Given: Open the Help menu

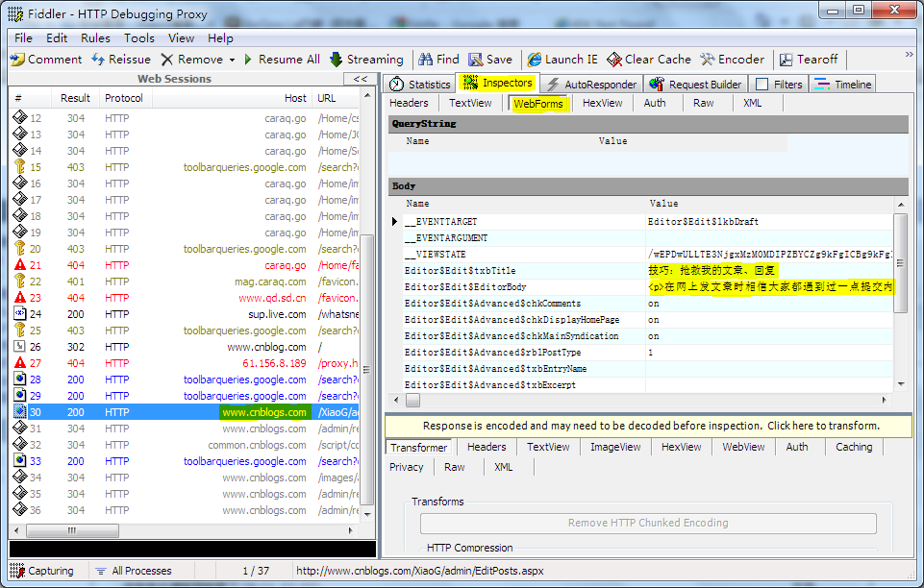Looking at the screenshot, I should click(220, 38).
